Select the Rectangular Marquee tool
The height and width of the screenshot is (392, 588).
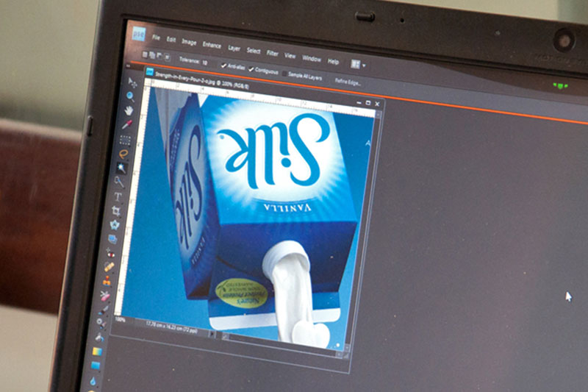[125, 140]
